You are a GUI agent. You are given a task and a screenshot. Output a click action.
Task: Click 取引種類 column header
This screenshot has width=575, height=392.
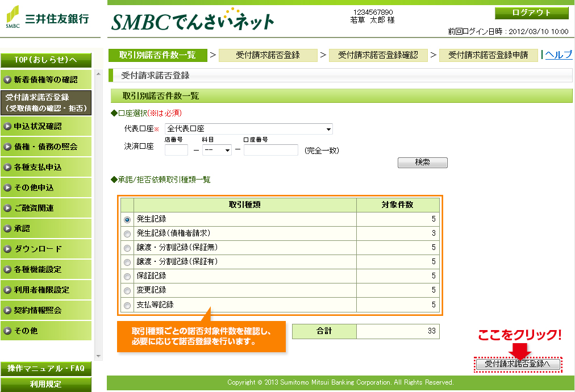(x=245, y=205)
